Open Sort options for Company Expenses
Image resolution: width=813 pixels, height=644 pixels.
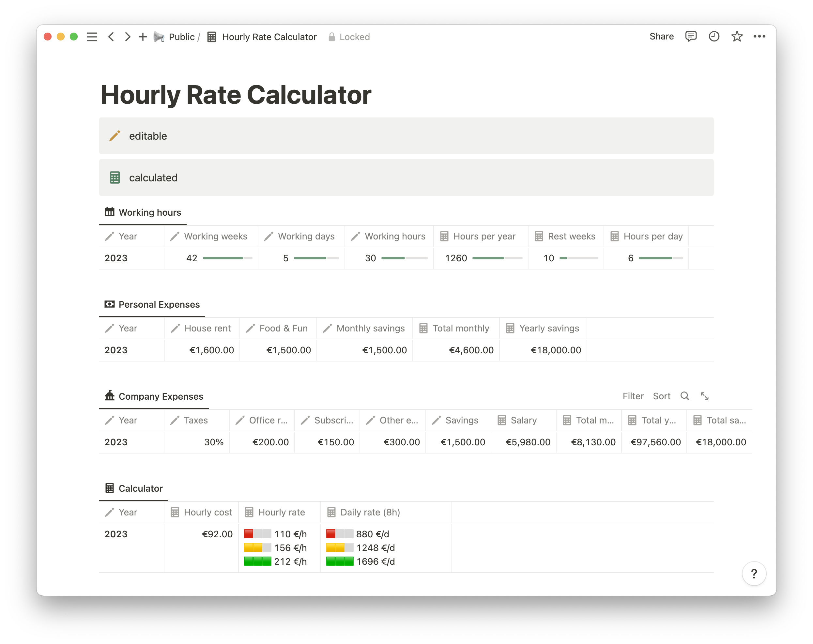tap(662, 396)
